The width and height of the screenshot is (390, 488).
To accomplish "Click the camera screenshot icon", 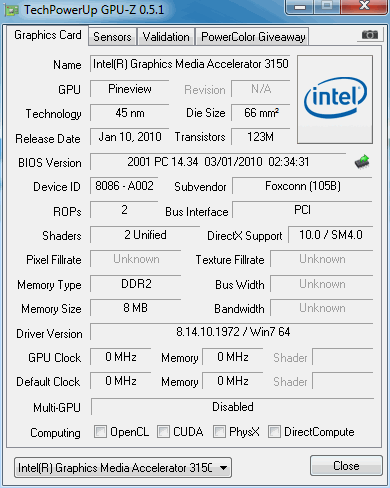I will (x=370, y=35).
